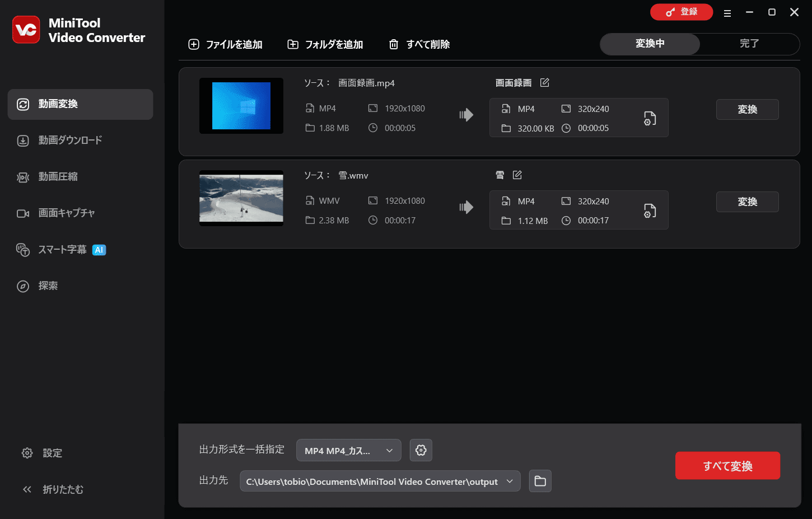This screenshot has height=519, width=812.
Task: Expand the 出力先 destination path dropdown
Action: (510, 481)
